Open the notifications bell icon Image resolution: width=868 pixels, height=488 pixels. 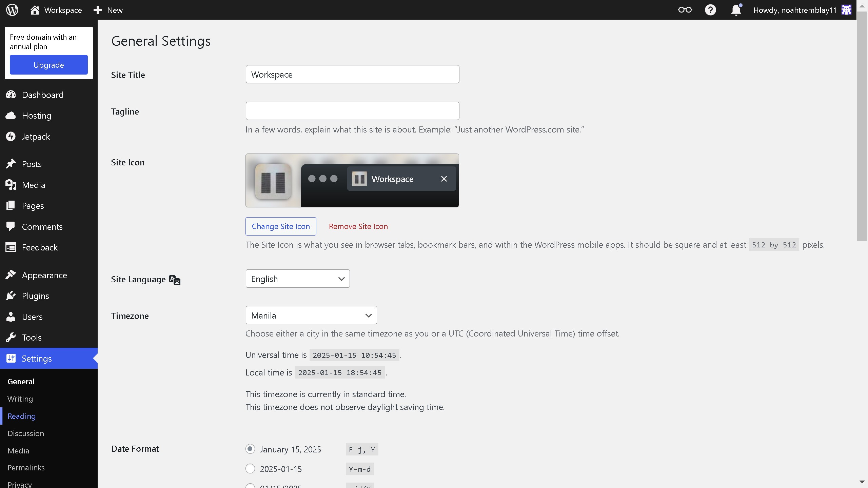click(736, 10)
